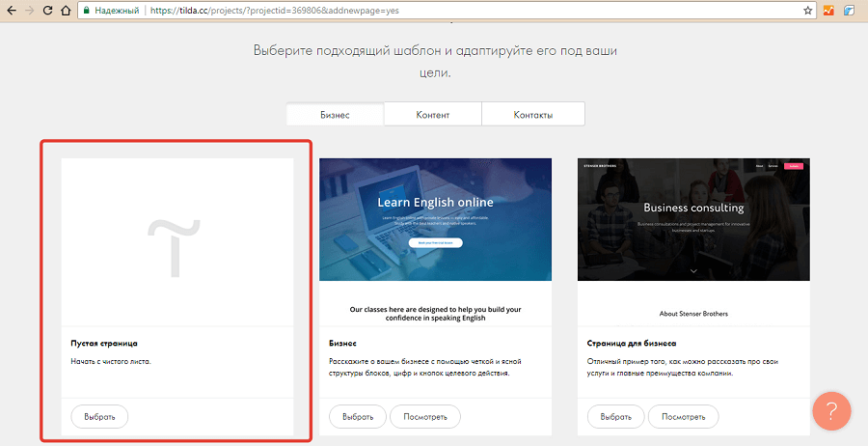This screenshot has height=446, width=868.
Task: Click the orange analytics extension icon
Action: tap(828, 11)
